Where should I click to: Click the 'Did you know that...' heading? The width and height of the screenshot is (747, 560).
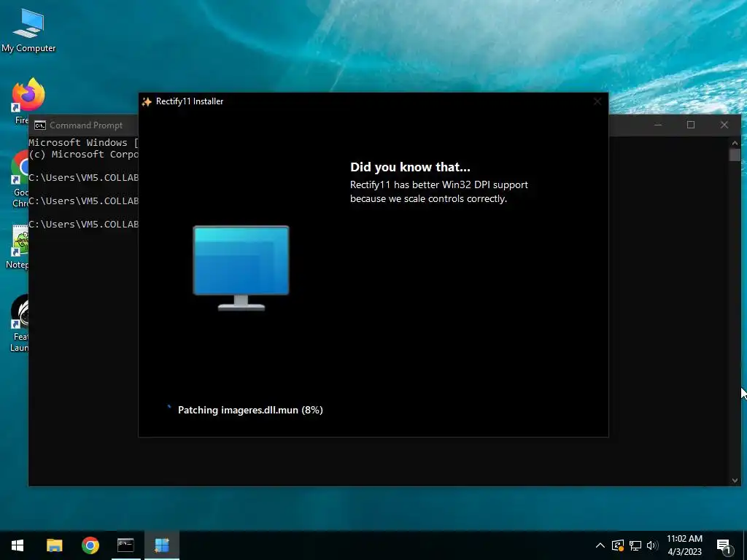point(410,167)
